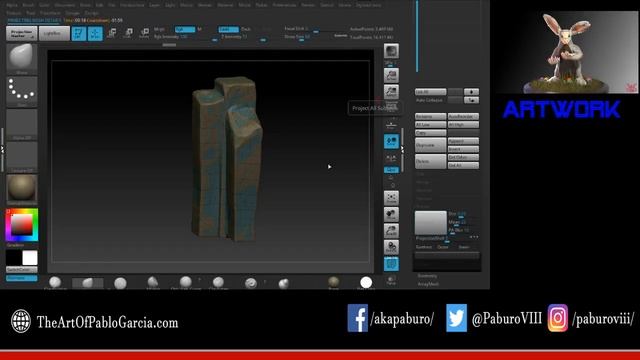
Task: Click the Scale view icon in right shelf
Action: pyautogui.click(x=391, y=231)
